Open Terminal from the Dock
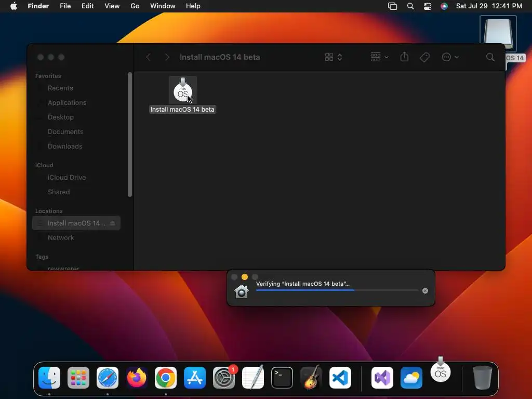The height and width of the screenshot is (399, 532). click(282, 378)
